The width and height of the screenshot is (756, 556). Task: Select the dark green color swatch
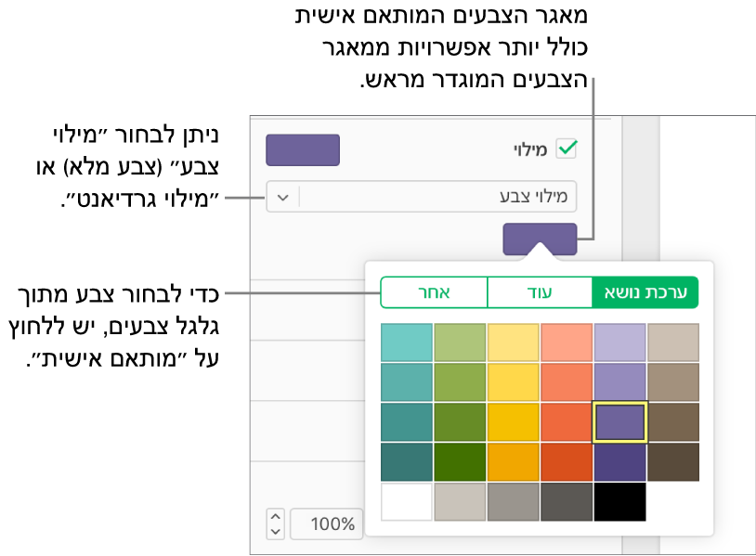click(x=460, y=461)
